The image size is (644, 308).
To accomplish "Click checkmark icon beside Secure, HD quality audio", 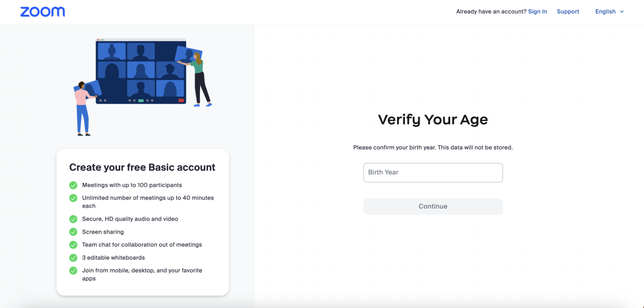I will coord(73,219).
